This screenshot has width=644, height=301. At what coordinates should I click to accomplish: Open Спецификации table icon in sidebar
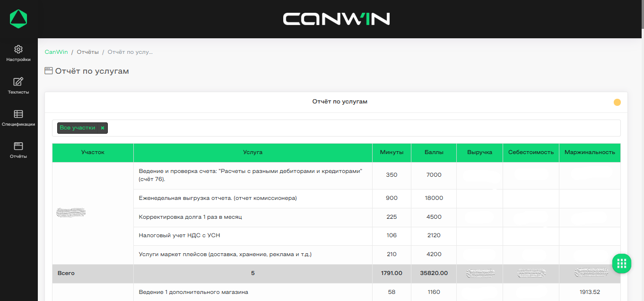18,114
